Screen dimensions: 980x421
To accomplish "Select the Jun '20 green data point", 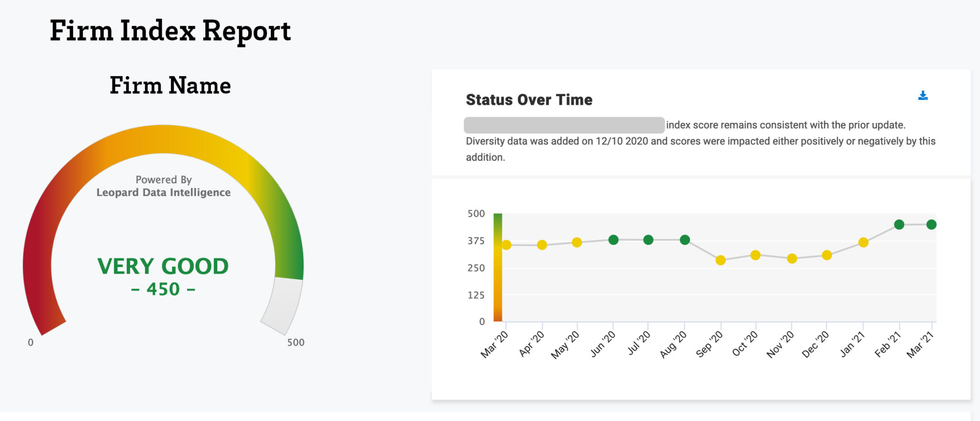I will point(613,240).
